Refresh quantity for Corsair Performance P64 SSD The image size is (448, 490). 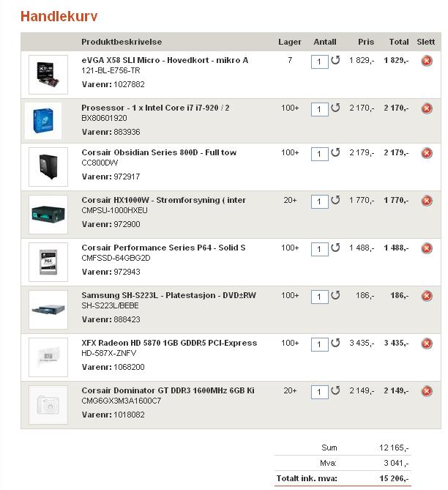tap(335, 248)
